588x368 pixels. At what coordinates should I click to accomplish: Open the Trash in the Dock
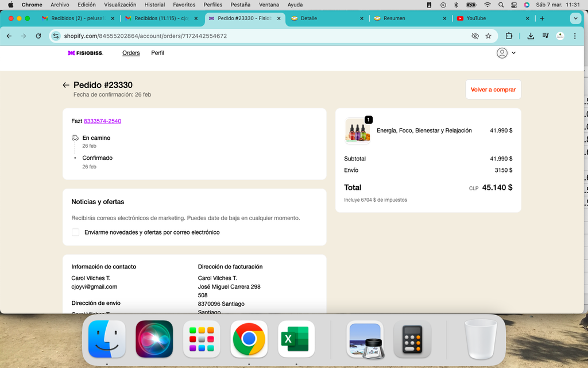pos(481,339)
